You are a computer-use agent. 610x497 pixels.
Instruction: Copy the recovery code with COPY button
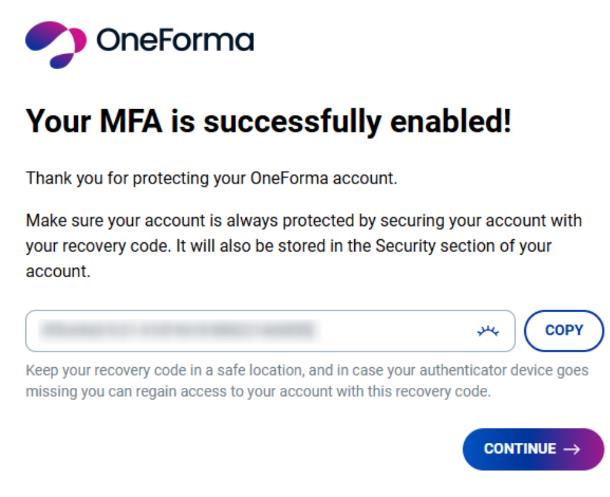(564, 331)
